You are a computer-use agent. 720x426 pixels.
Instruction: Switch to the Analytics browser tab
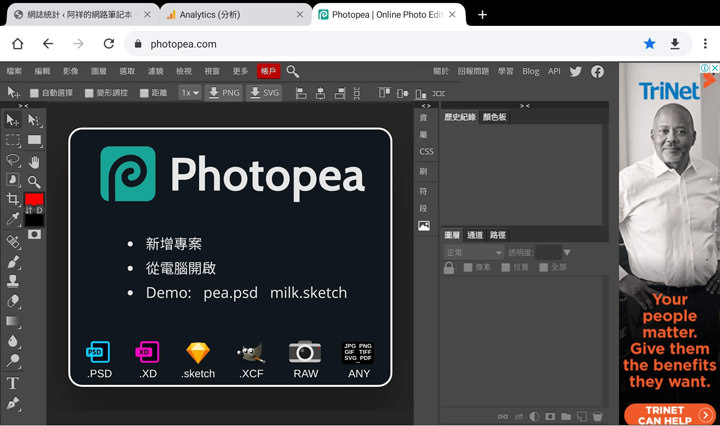236,15
